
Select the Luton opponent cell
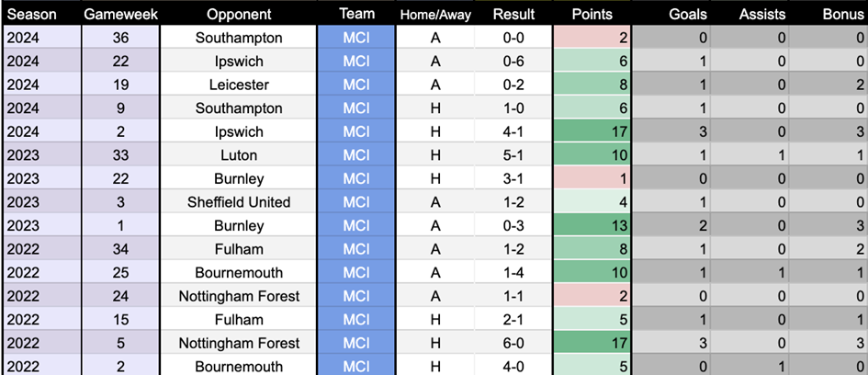point(238,155)
